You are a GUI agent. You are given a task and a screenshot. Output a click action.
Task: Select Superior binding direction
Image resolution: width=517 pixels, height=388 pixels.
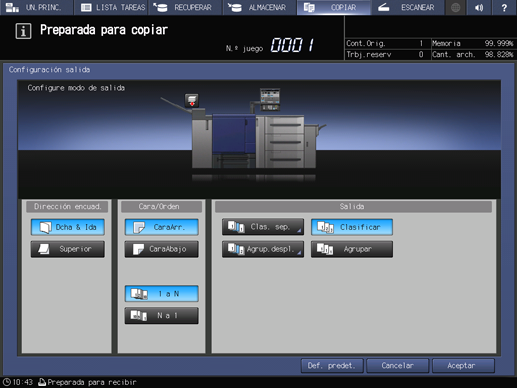[x=68, y=249]
